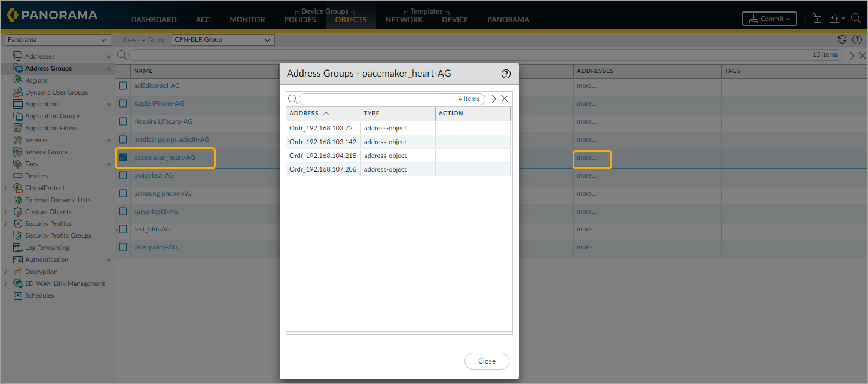Click the GlobalProtect globe icon
The image size is (868, 384).
pyautogui.click(x=18, y=188)
